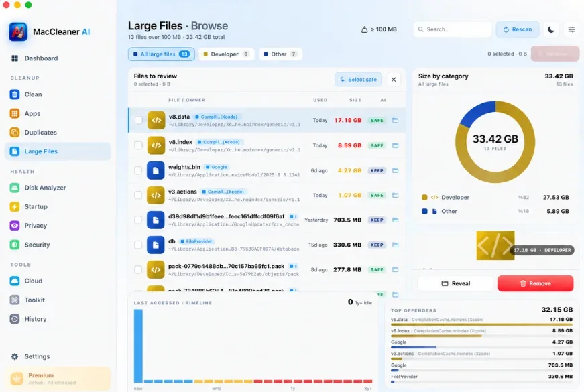
Task: Switch to Other filter tab
Action: pyautogui.click(x=280, y=54)
